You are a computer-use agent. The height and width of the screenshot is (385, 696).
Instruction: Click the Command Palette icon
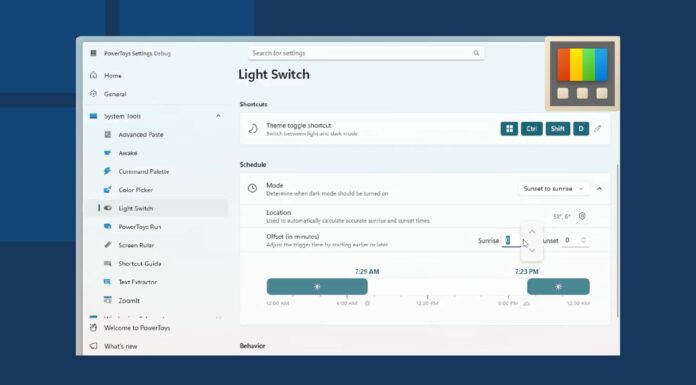click(107, 171)
